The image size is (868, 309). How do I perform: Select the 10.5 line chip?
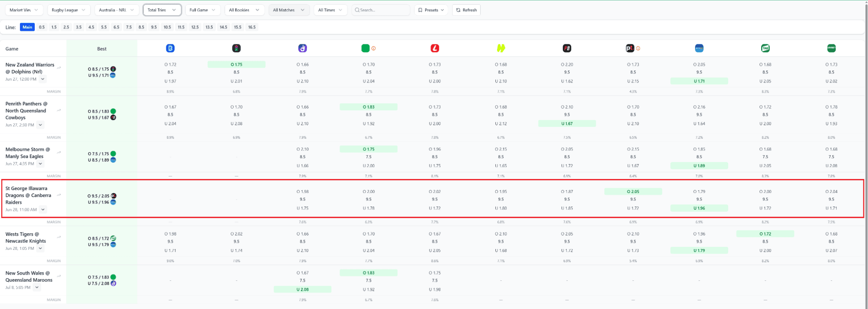coord(167,27)
